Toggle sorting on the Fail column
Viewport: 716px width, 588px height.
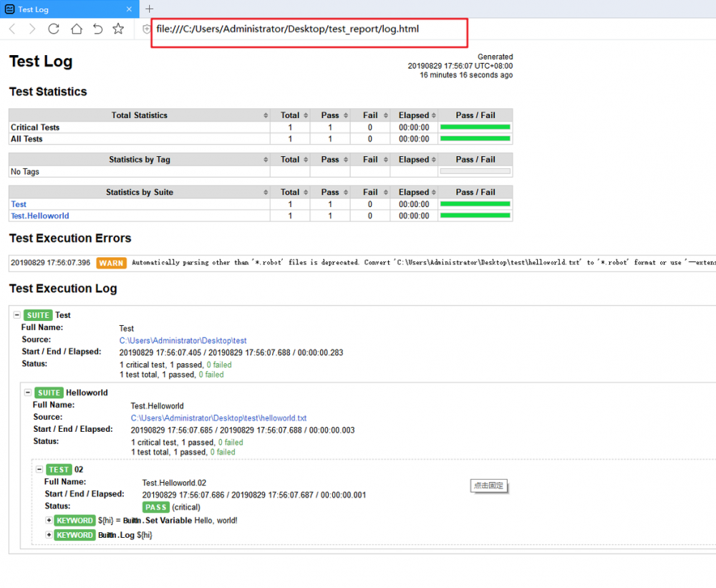pos(371,115)
